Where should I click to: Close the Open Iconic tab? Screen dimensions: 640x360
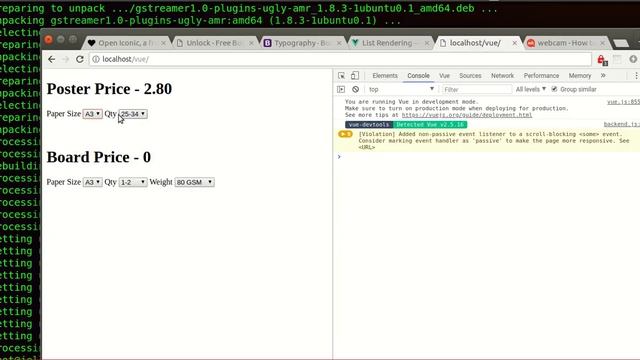coord(164,43)
